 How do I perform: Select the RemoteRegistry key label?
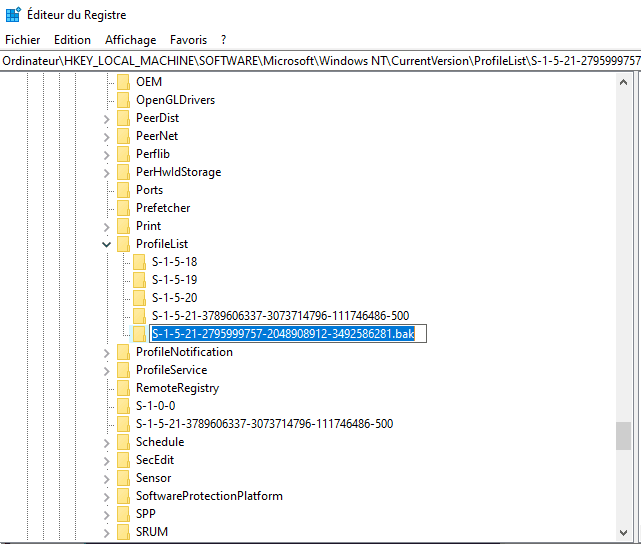point(177,387)
